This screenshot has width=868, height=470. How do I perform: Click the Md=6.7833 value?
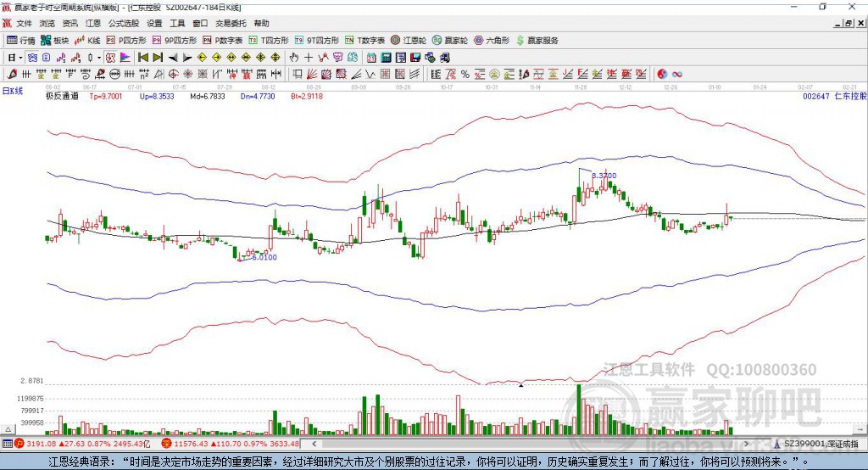coord(208,96)
